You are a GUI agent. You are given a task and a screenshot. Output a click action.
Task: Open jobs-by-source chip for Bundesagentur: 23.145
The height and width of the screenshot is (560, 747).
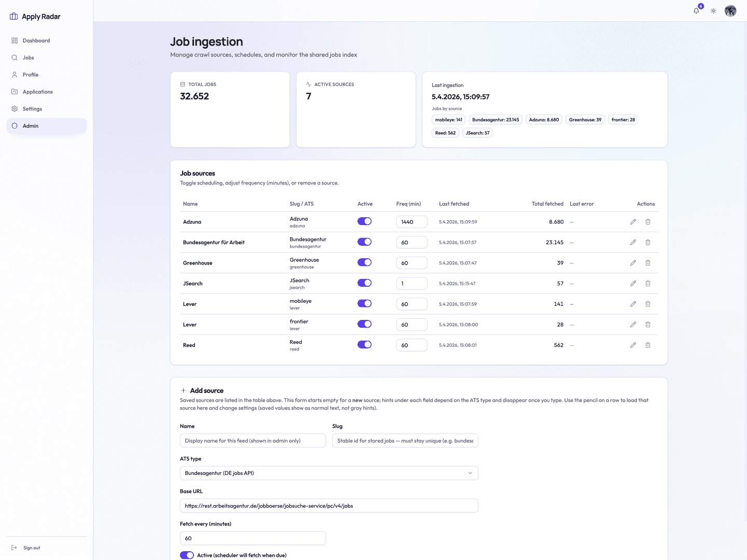495,119
